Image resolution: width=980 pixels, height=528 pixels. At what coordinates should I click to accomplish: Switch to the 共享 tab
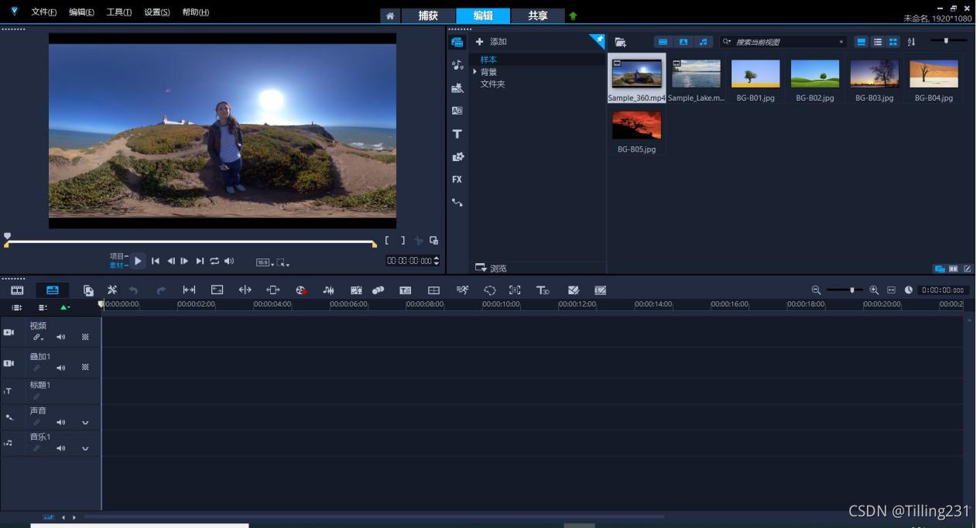537,15
